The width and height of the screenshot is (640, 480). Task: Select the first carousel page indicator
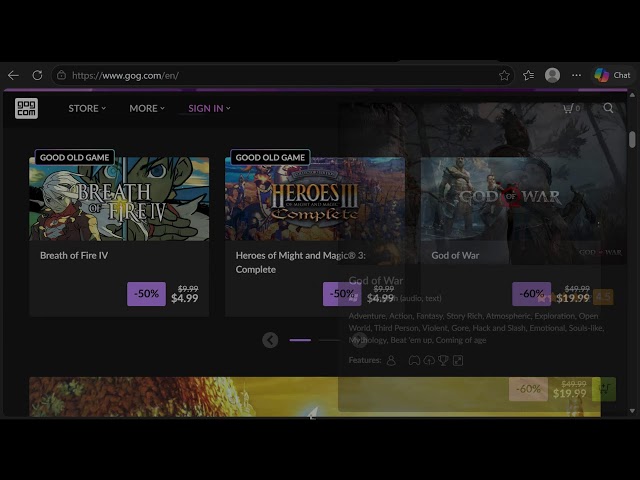(300, 340)
